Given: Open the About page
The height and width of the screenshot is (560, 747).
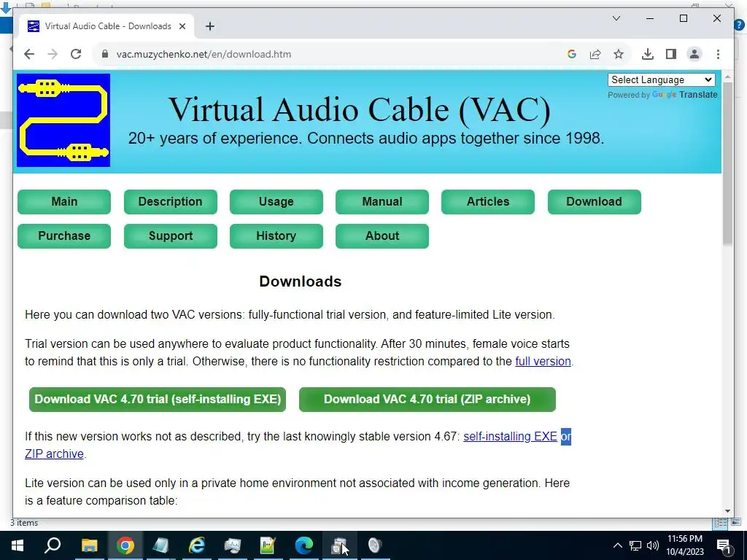Looking at the screenshot, I should click(x=382, y=236).
